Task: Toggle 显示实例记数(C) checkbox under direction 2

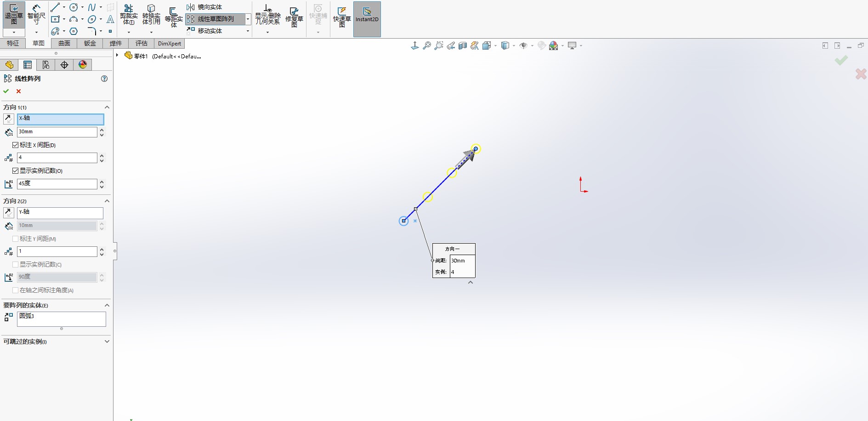Action: tap(16, 264)
